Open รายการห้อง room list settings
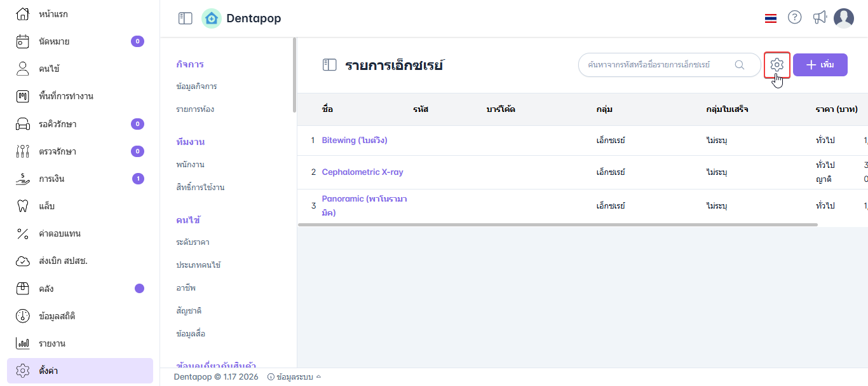Viewport: 868px width, 386px height. [195, 109]
